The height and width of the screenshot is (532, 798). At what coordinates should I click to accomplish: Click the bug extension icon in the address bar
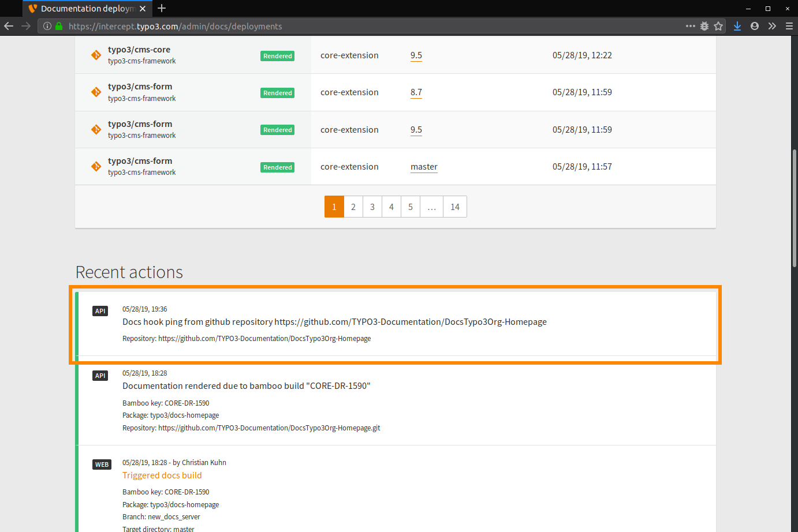click(x=704, y=26)
